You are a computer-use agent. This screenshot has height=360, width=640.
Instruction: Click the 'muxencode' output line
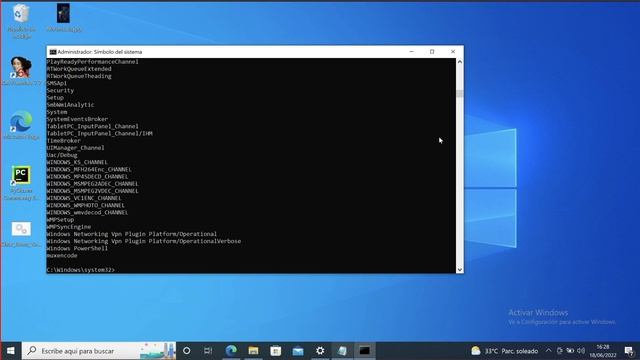pos(62,256)
